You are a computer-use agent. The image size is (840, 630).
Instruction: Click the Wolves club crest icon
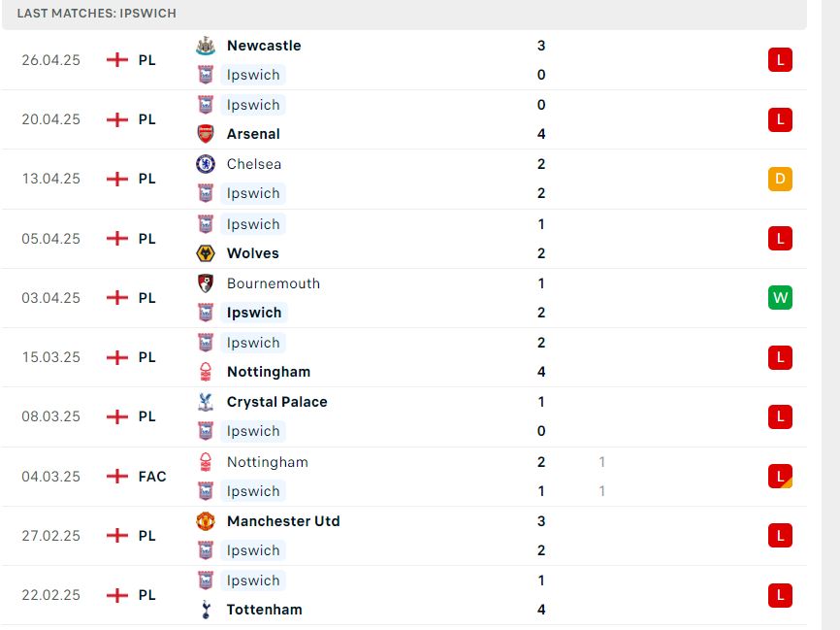click(x=206, y=253)
